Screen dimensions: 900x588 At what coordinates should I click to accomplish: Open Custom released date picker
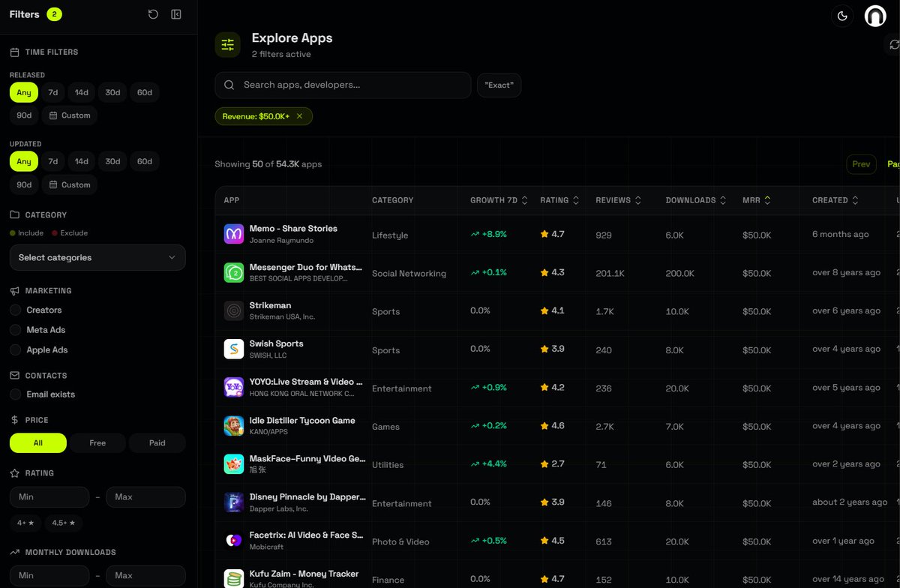pos(70,115)
